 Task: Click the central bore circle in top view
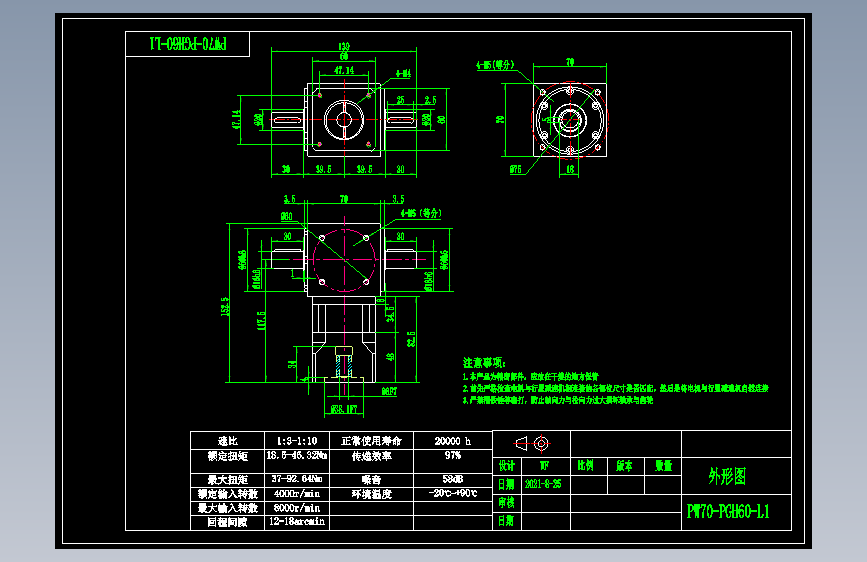(x=344, y=119)
